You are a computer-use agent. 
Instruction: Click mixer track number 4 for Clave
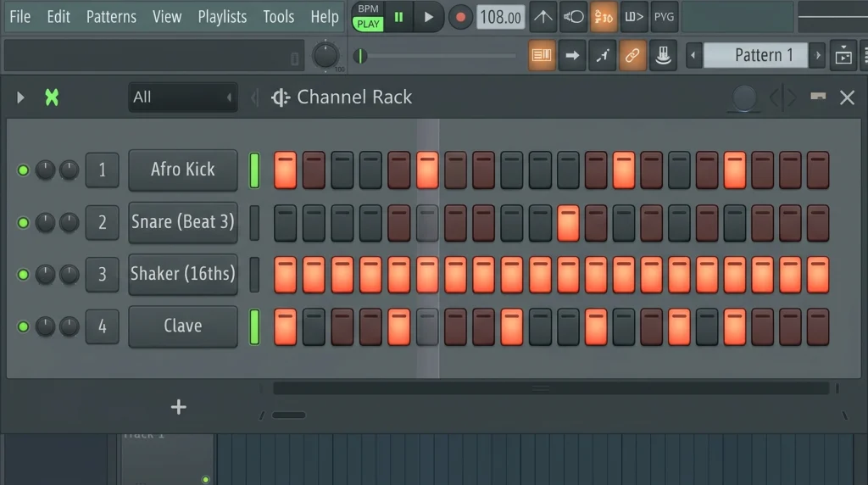pyautogui.click(x=103, y=326)
